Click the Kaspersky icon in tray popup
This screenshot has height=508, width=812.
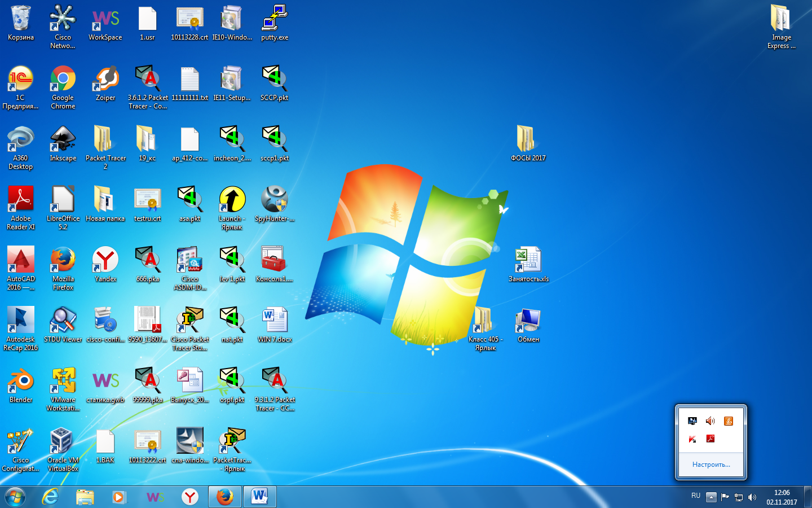click(x=692, y=439)
